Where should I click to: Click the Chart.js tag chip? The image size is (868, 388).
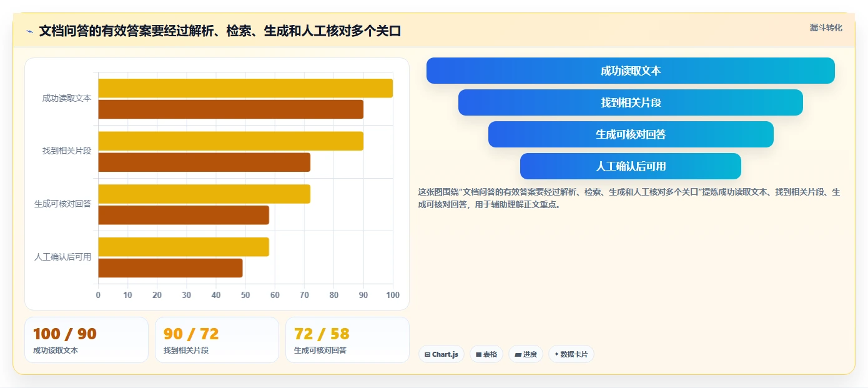(x=441, y=354)
